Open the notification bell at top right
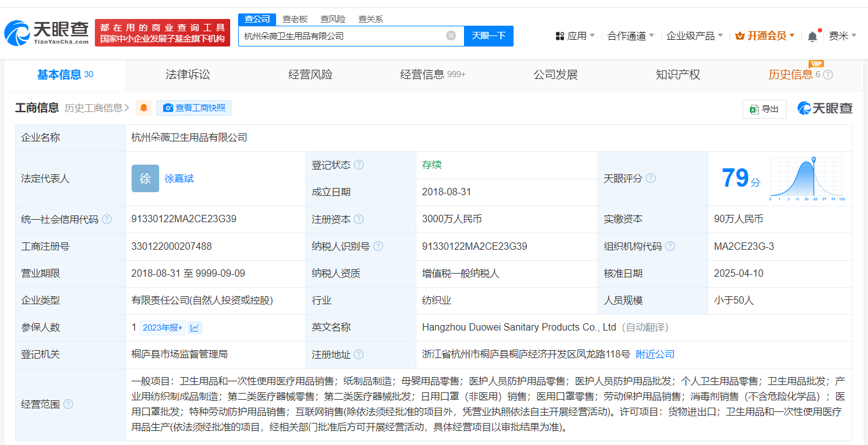Image resolution: width=868 pixels, height=445 pixels. pos(812,35)
